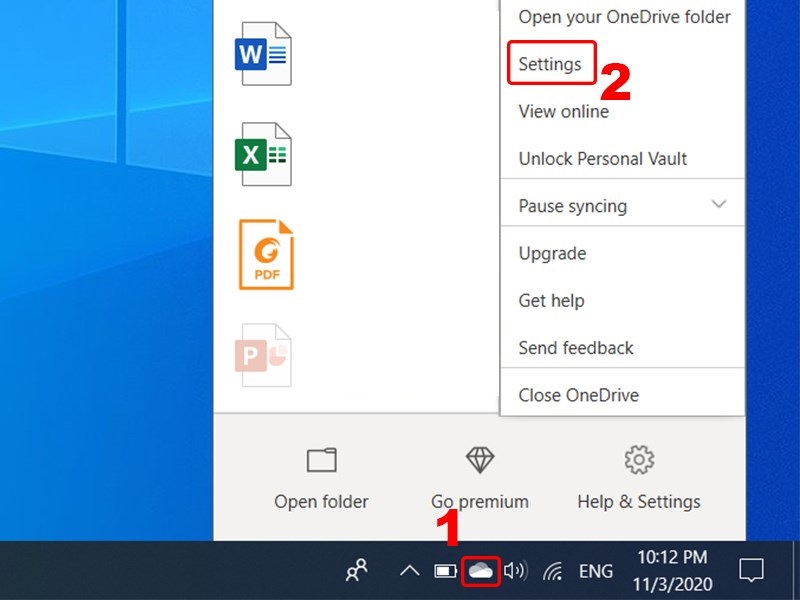Click the Wi-Fi network tray icon
800x600 pixels.
pos(553,571)
